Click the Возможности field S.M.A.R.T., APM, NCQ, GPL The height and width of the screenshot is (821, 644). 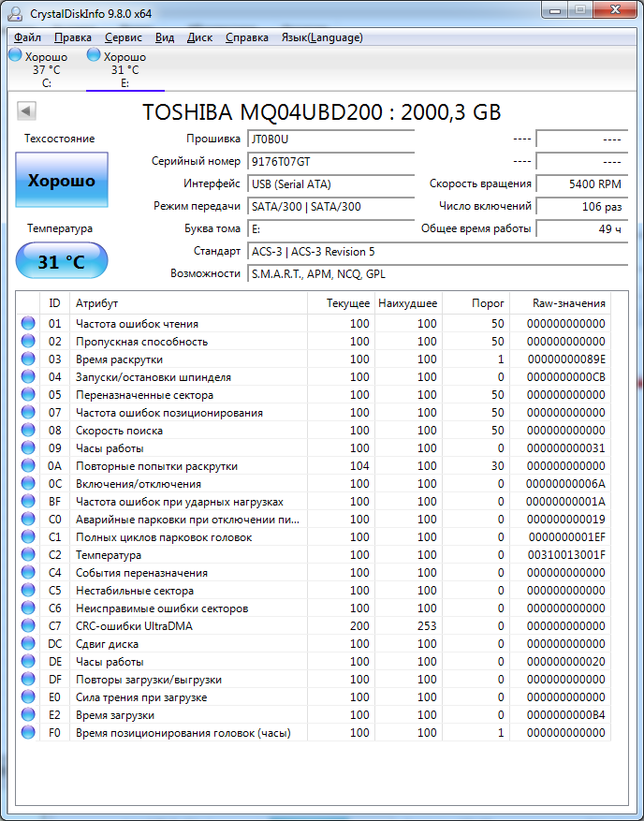(x=438, y=274)
